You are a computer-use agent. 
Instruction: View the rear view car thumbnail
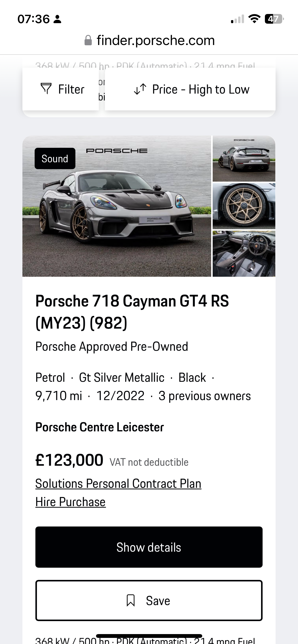coord(244,159)
